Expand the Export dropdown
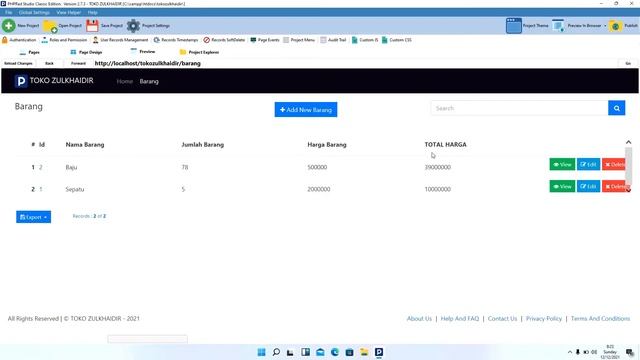 click(x=33, y=217)
